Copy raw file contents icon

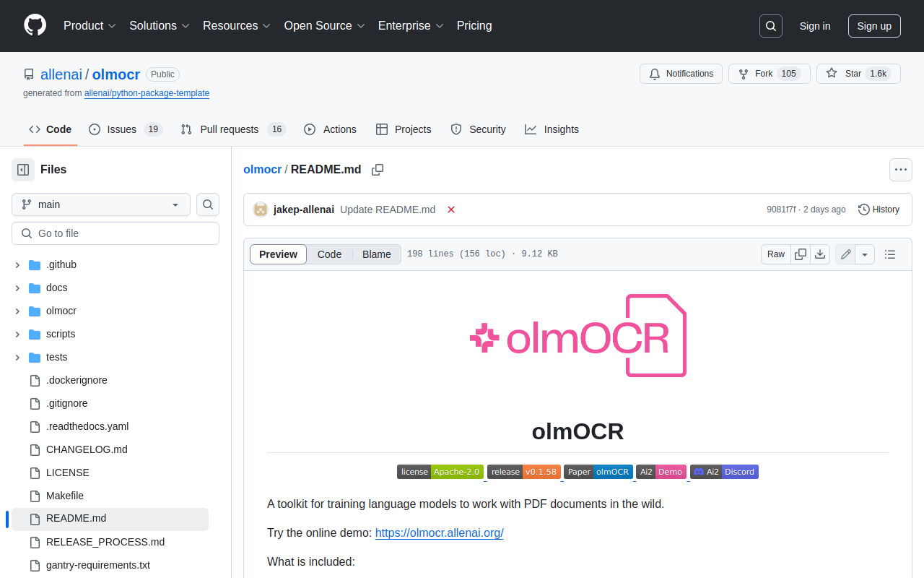(800, 254)
